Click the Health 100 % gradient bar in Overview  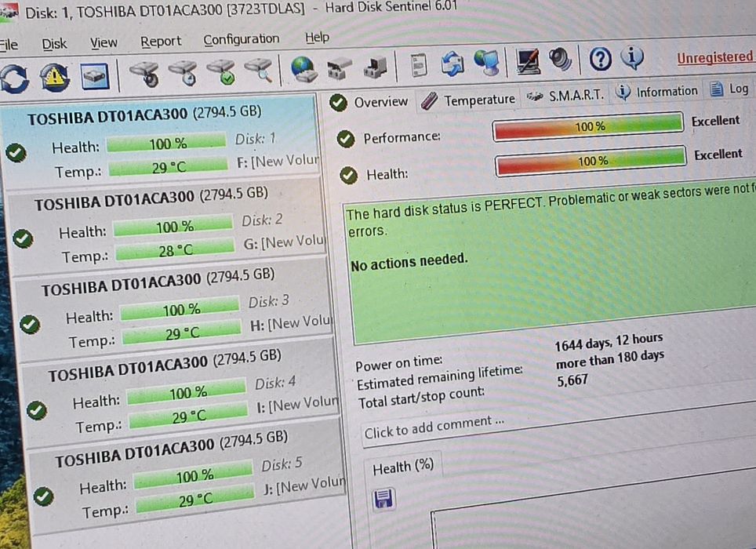click(591, 161)
